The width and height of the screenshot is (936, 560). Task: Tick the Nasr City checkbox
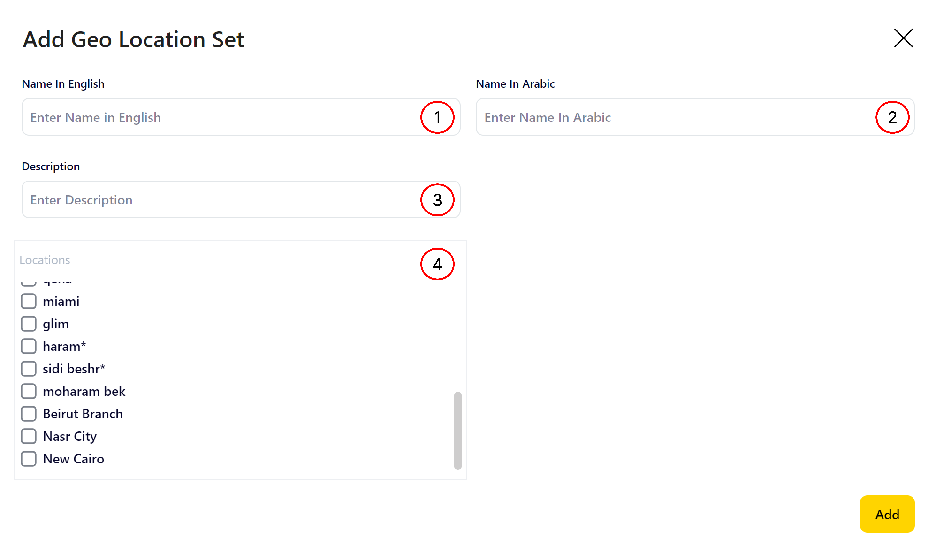(29, 436)
